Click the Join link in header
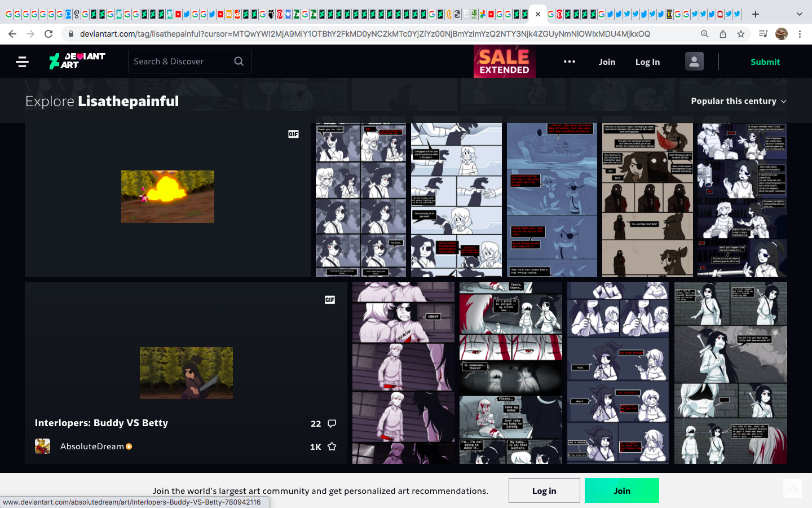 607,62
